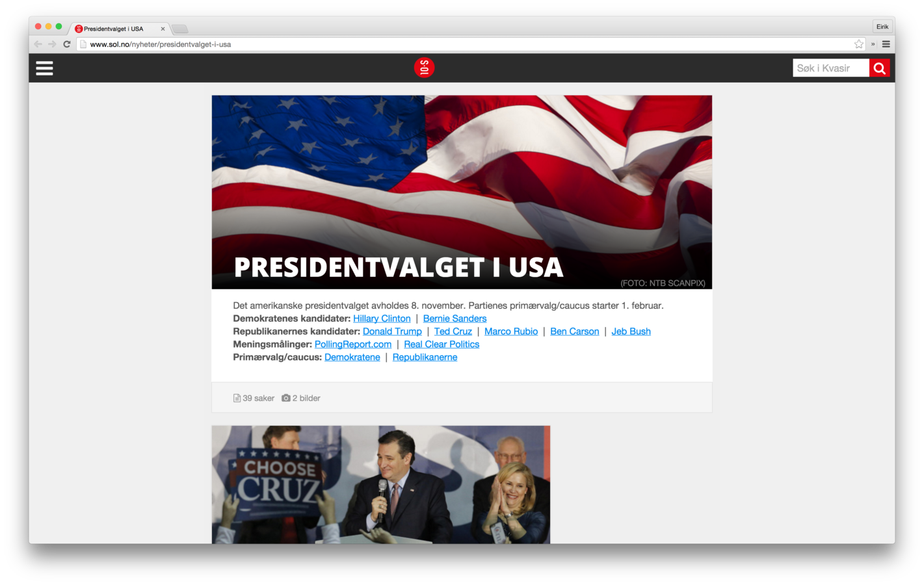Bookmark page with star icon
Screen dimensions: 924x585
(x=859, y=44)
